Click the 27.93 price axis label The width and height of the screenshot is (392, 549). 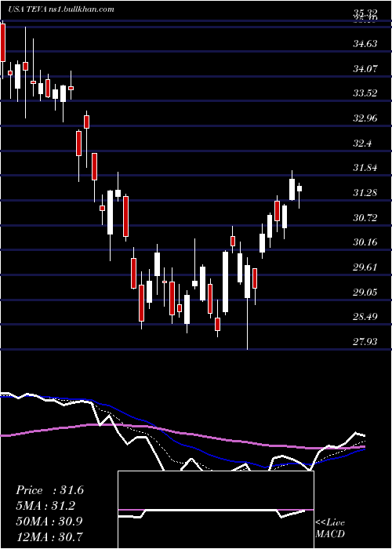click(x=365, y=341)
